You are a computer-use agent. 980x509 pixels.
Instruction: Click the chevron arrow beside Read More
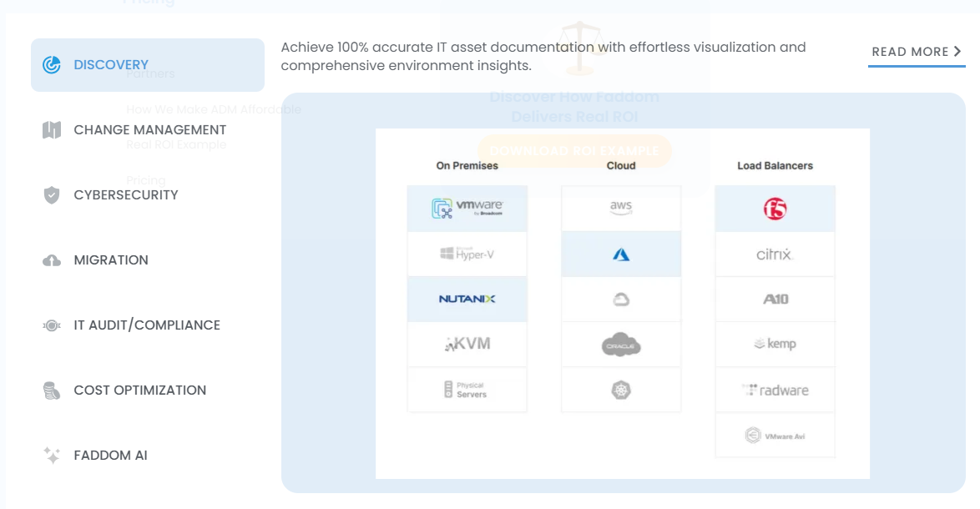(x=957, y=51)
